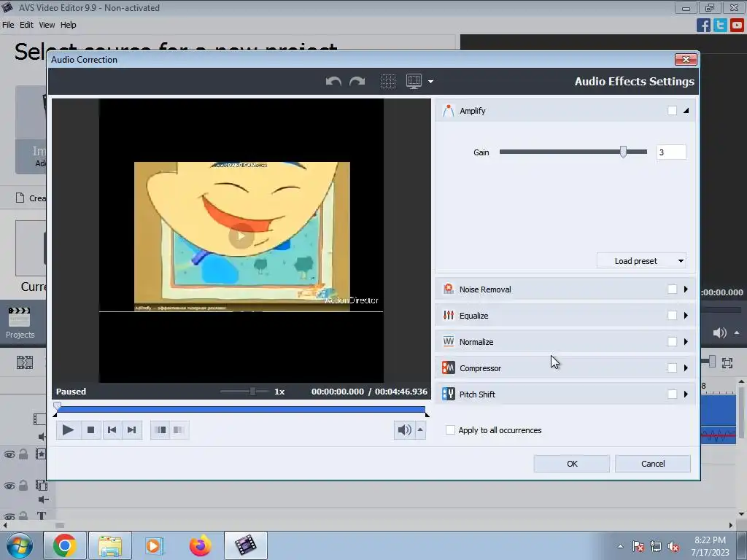
Task: Open the View menu
Action: 47,25
